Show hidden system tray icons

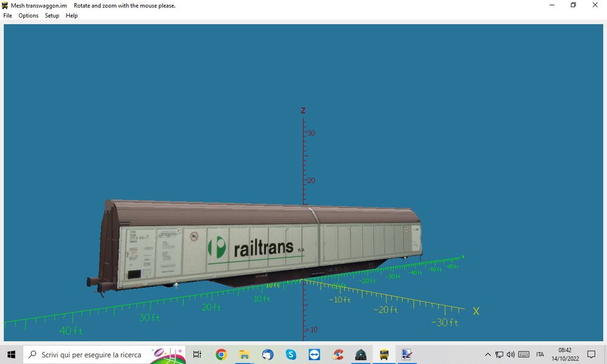pos(488,354)
